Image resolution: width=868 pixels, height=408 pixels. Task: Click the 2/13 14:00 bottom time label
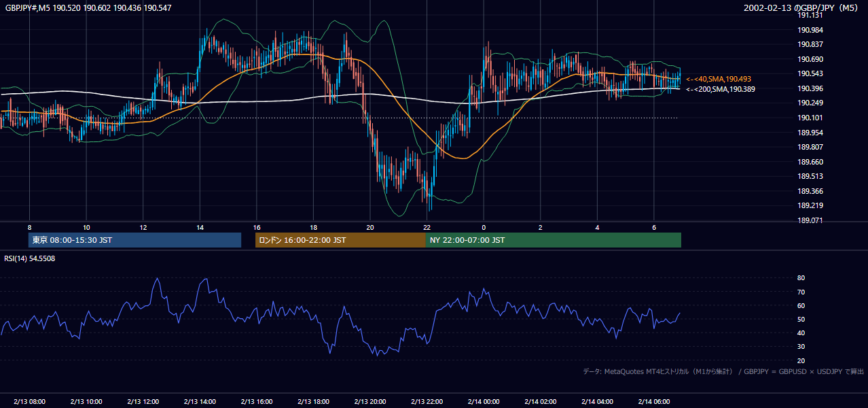[200, 402]
